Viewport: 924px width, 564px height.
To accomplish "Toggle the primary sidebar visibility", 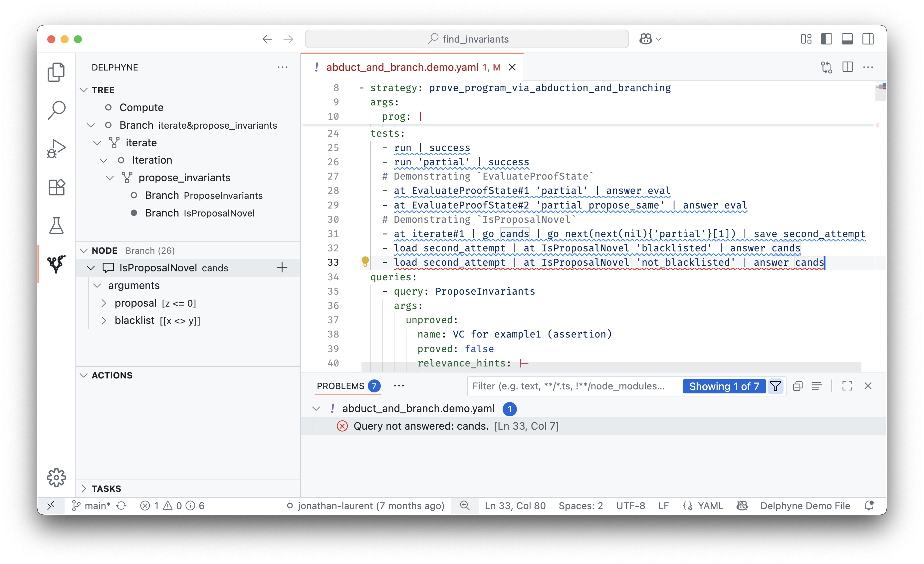I will click(826, 39).
